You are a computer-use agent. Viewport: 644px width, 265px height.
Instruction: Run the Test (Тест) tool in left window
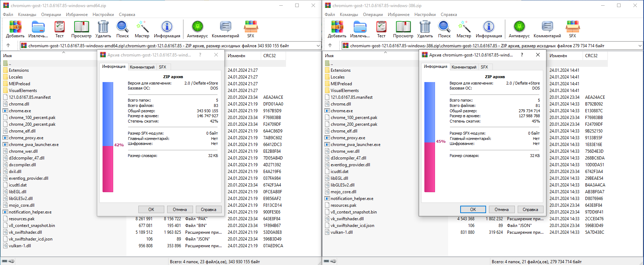click(x=59, y=29)
